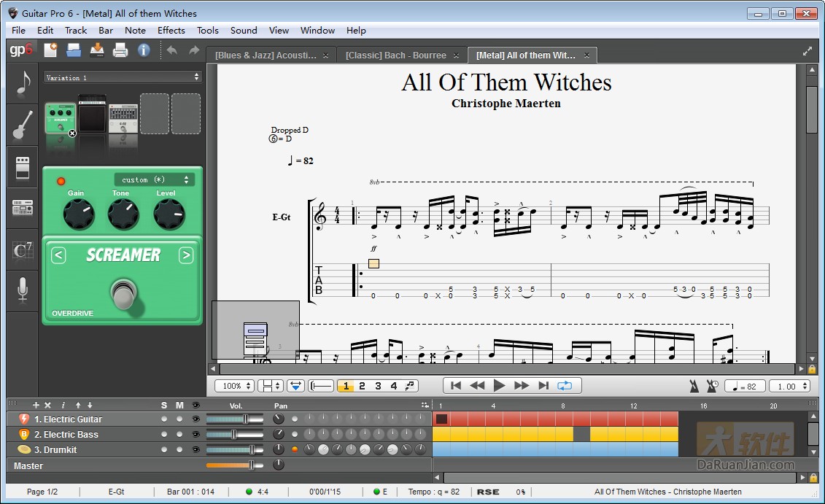
Task: Create a new file from the toolbar
Action: point(50,50)
